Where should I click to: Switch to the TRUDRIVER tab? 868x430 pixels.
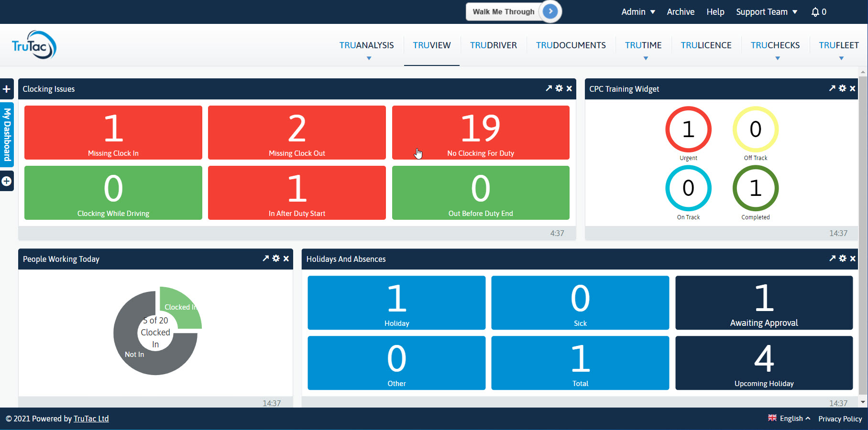click(493, 45)
